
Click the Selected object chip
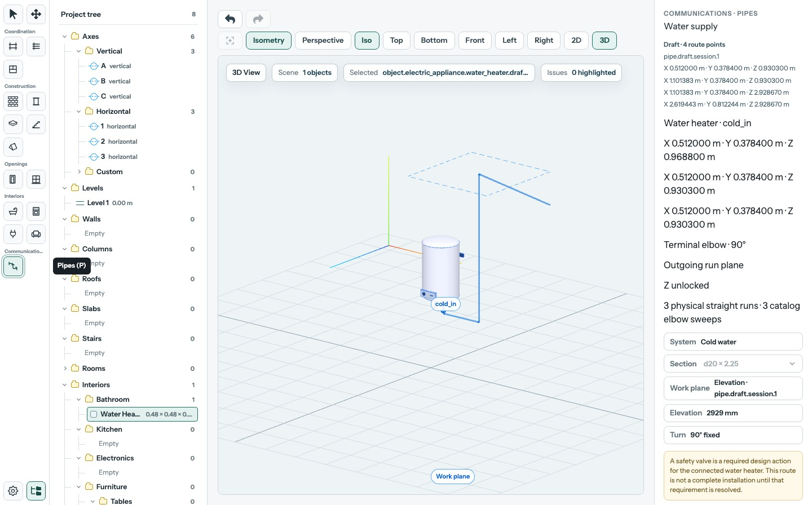point(439,73)
